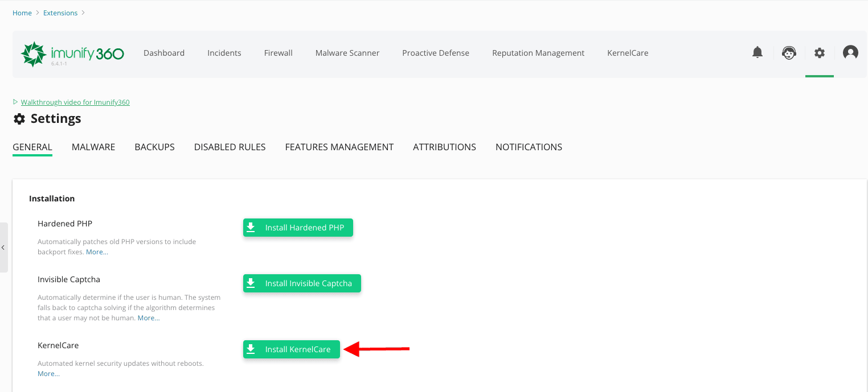Click download icon on Install KernelCare
Viewport: 868px width, 392px height.
tap(251, 349)
